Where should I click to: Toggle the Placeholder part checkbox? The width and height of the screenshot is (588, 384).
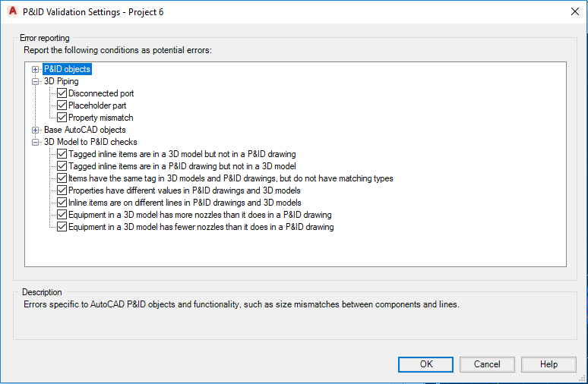pyautogui.click(x=62, y=105)
